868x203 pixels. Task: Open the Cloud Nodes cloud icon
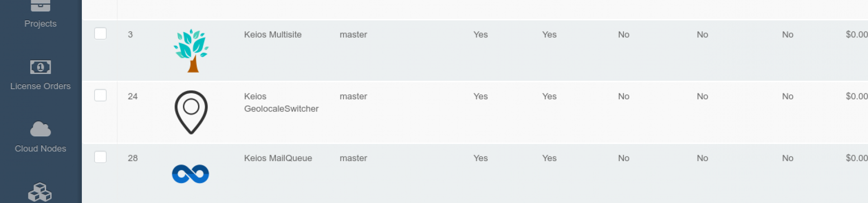(x=40, y=129)
